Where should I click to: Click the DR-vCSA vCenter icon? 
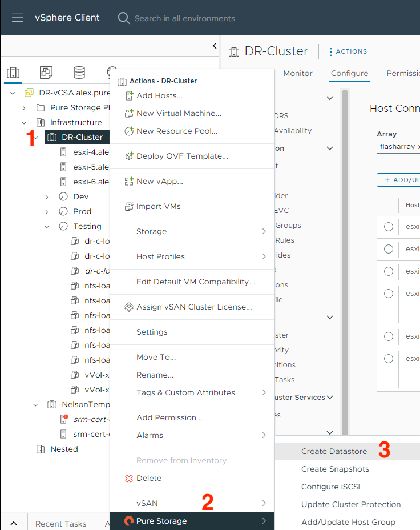point(29,93)
